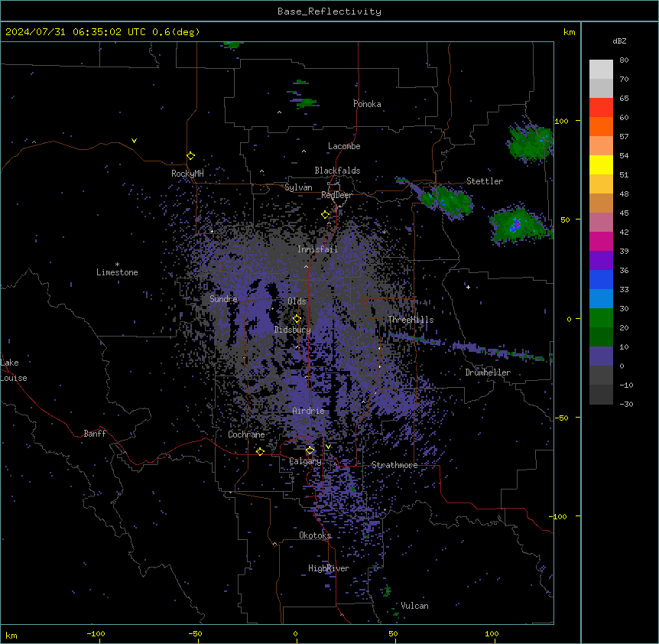This screenshot has width=659, height=644.
Task: Pick the bright yellow 54-51 dBZ swatch
Action: click(x=601, y=164)
